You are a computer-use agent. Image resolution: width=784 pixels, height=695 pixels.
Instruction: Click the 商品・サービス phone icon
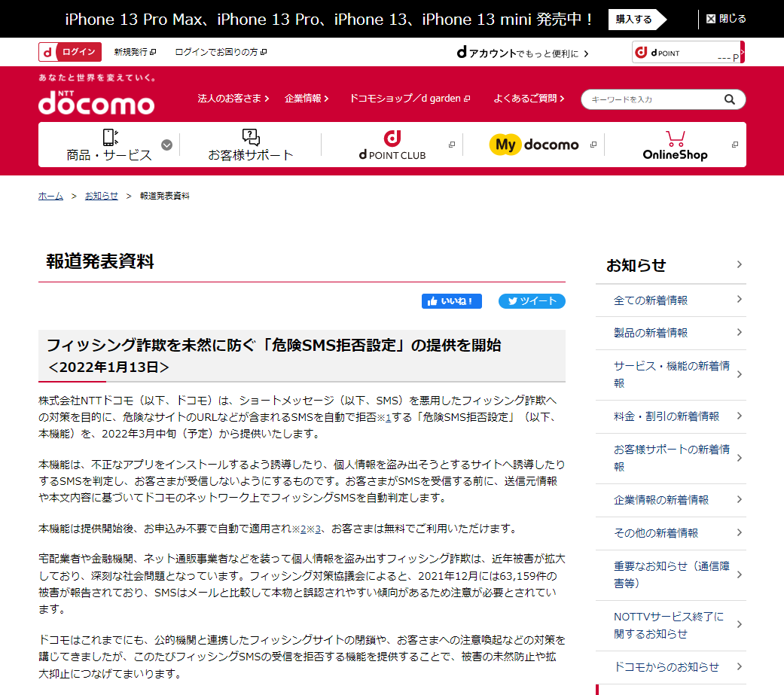[x=110, y=137]
